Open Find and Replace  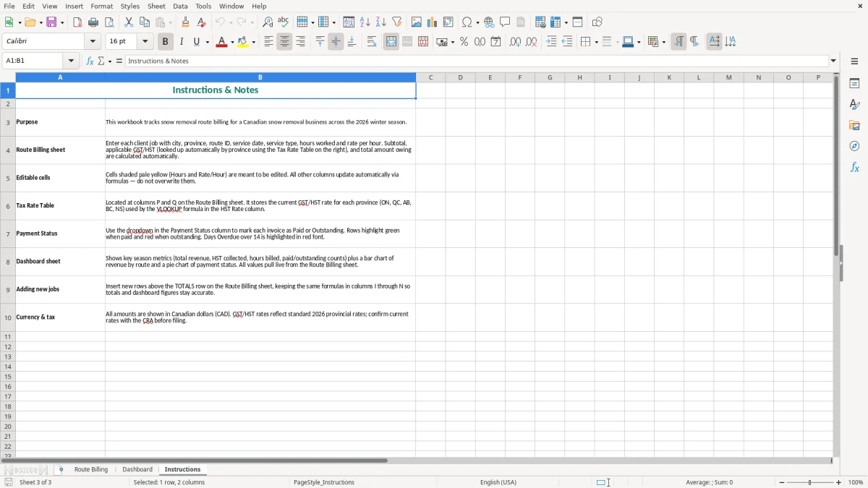pyautogui.click(x=268, y=22)
